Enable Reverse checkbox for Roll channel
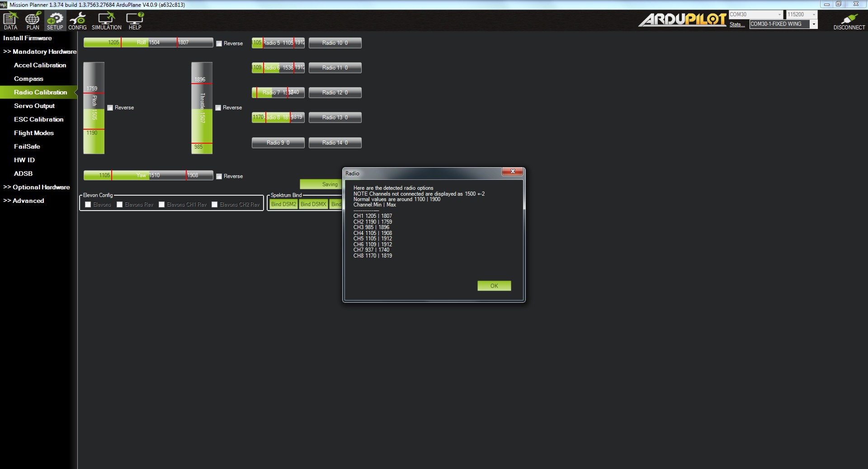 (219, 44)
